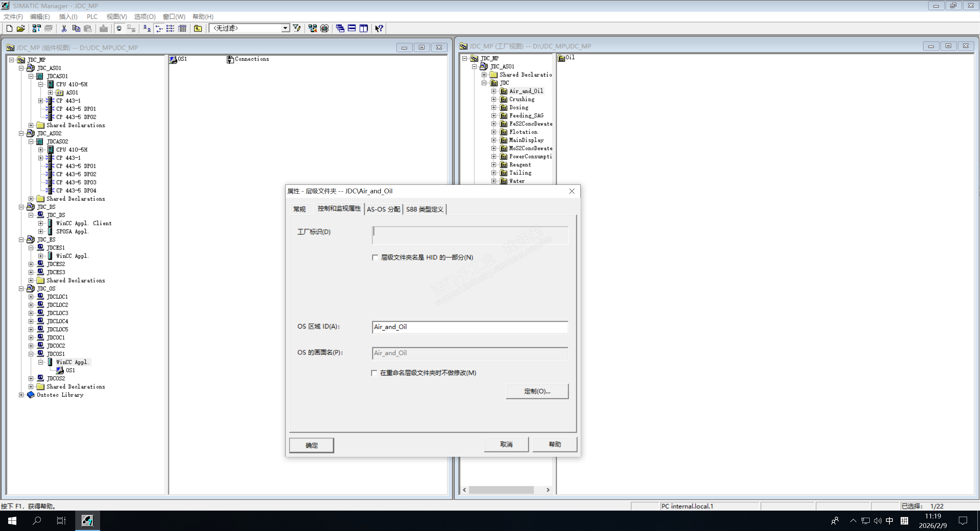Screen dimensions: 980x531
Task: Open the filter dropdown showing 无过滤
Action: [285, 29]
